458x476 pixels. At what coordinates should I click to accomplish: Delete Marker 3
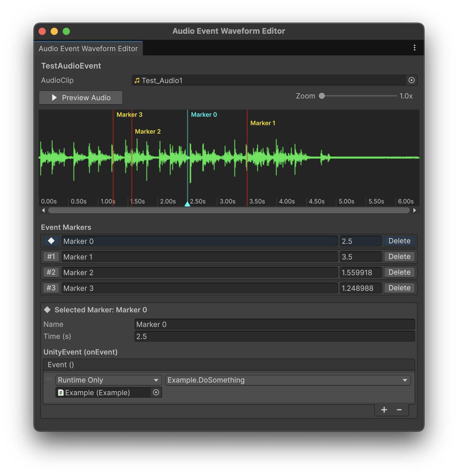click(x=400, y=288)
